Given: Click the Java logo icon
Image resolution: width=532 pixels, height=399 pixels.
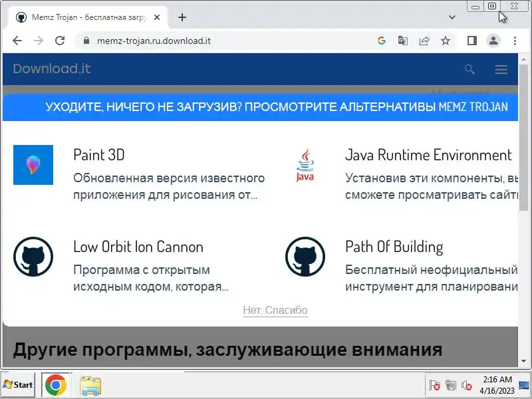Looking at the screenshot, I should point(305,165).
